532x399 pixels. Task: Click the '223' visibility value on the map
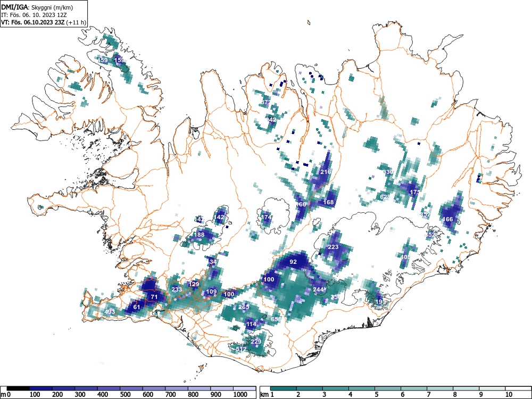click(333, 247)
